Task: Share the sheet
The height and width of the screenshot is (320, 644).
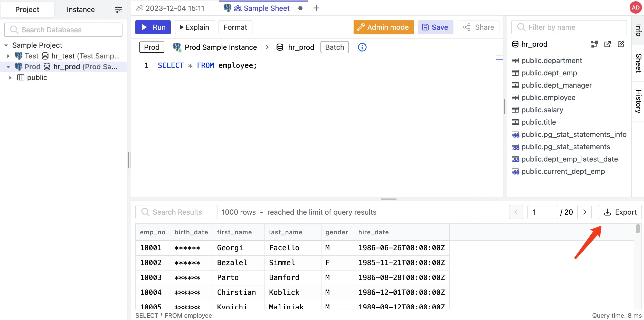Action: click(478, 27)
